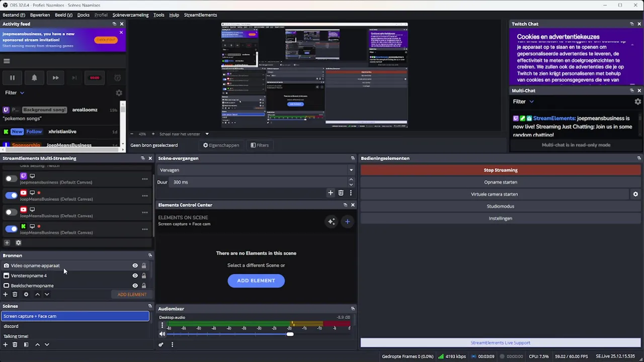
Task: Remove selected source with trash icon
Action: [x=15, y=295]
